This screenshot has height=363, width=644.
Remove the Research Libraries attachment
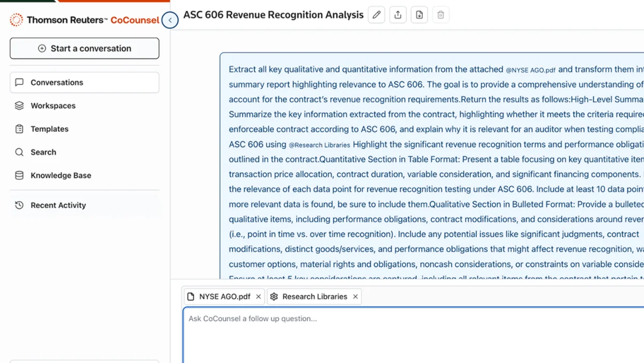(x=355, y=296)
